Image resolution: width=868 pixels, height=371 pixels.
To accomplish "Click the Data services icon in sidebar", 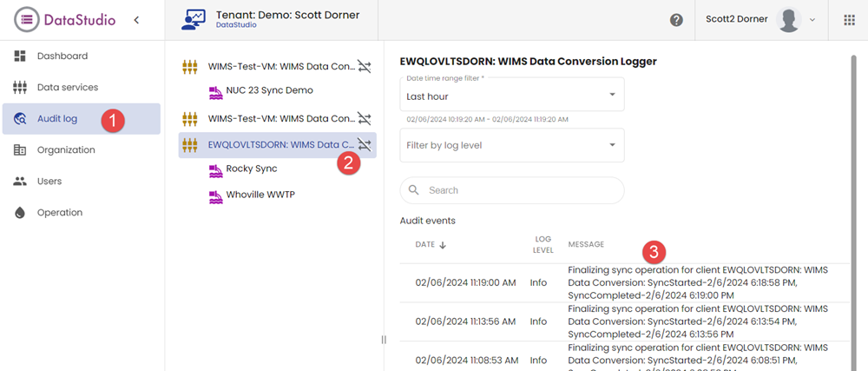I will point(20,88).
